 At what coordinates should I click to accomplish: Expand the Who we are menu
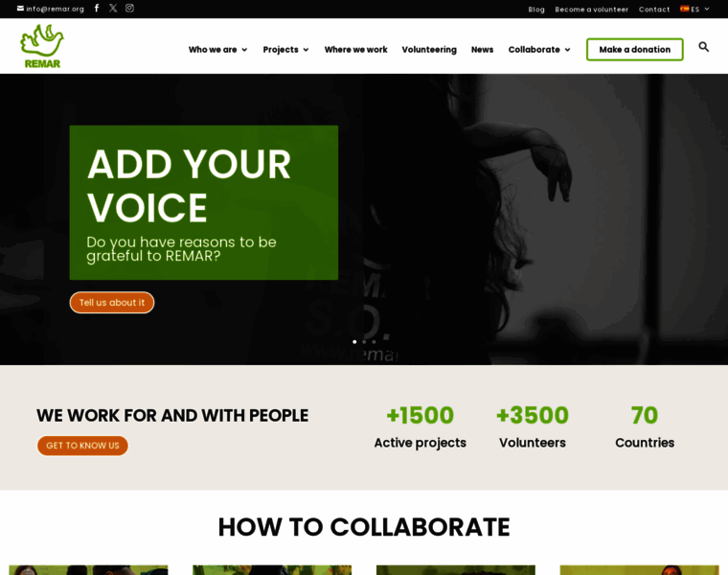(217, 50)
